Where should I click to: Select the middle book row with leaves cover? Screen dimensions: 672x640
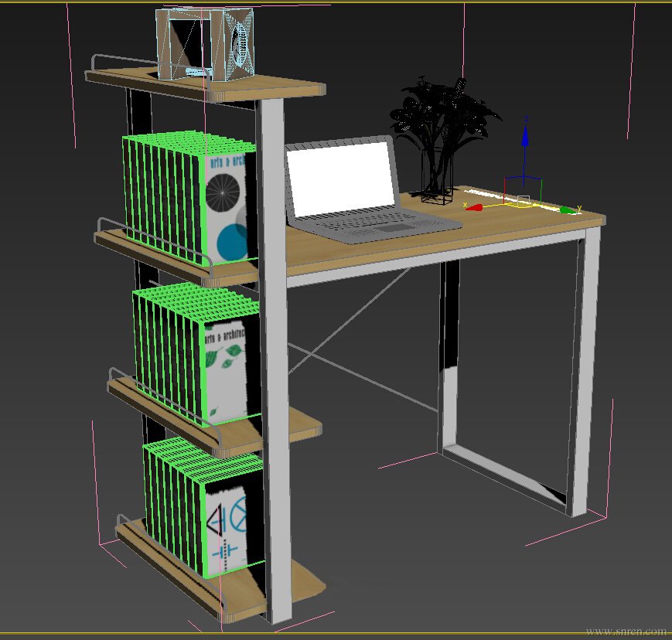coord(196,355)
